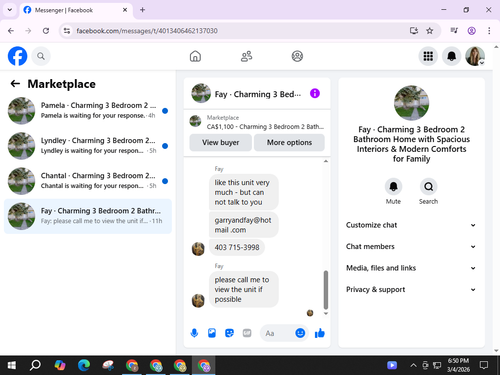Open the Facebook menu grid icon

tap(428, 56)
